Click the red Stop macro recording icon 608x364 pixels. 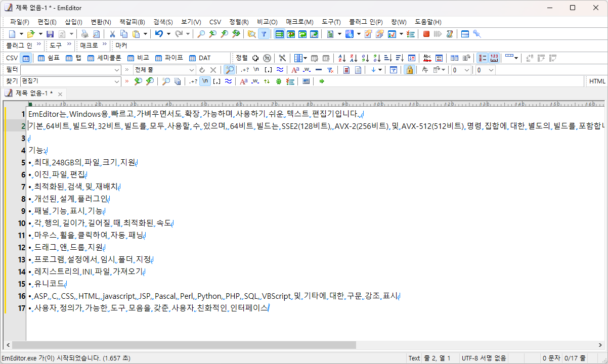pyautogui.click(x=426, y=34)
